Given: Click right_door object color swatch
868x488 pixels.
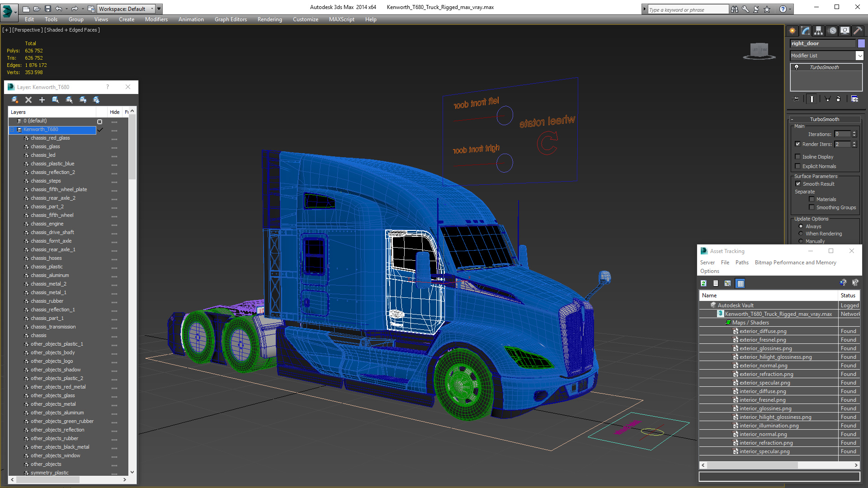Looking at the screenshot, I should pos(861,43).
